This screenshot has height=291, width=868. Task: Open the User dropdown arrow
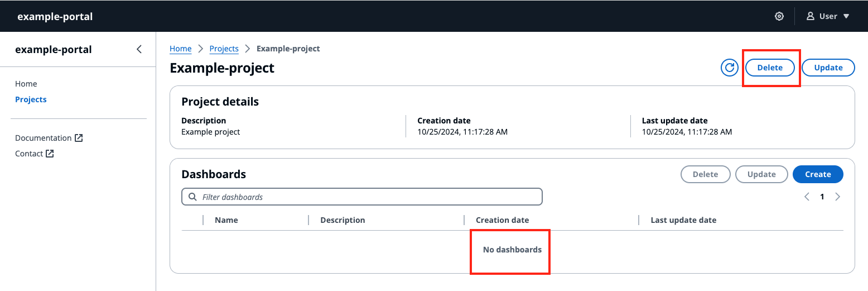coord(846,16)
